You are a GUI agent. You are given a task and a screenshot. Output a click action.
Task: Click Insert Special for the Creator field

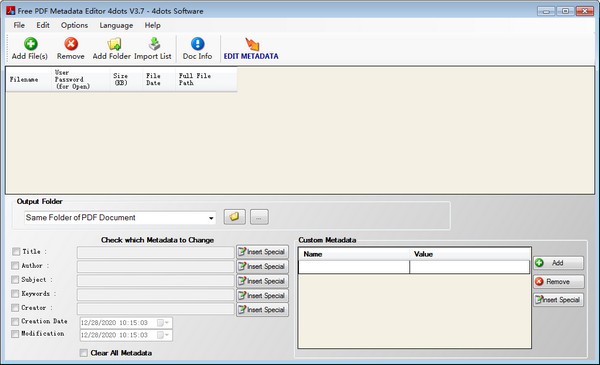pos(262,310)
